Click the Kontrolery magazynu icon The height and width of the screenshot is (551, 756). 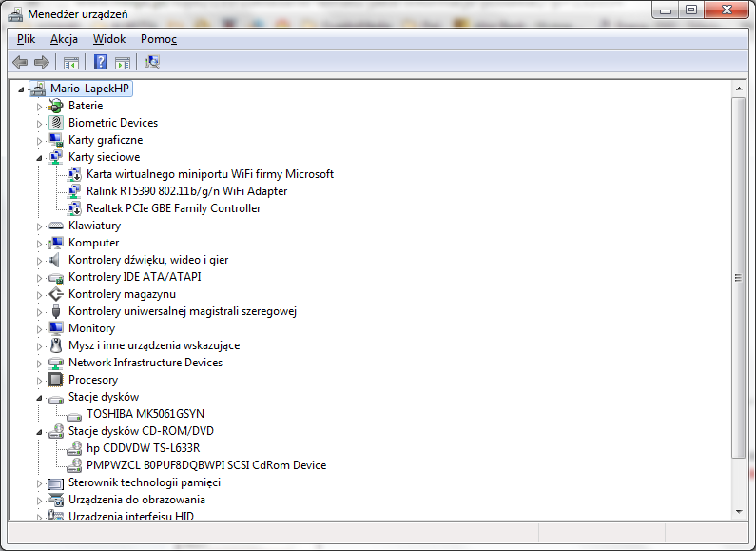coord(56,294)
